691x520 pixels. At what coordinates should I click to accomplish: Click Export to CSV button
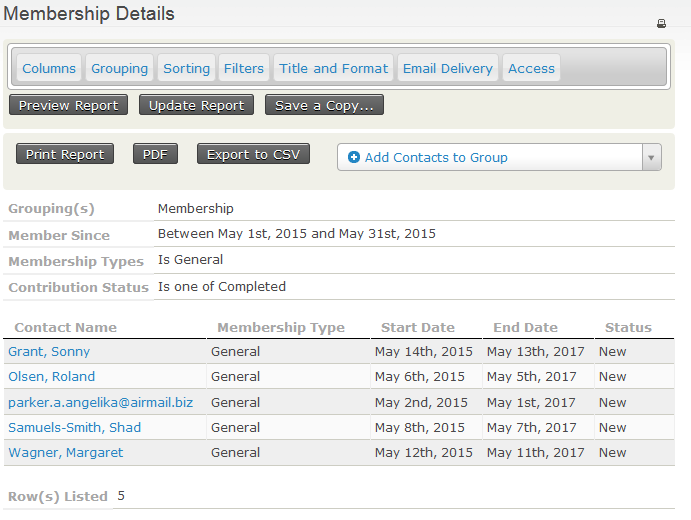253,154
